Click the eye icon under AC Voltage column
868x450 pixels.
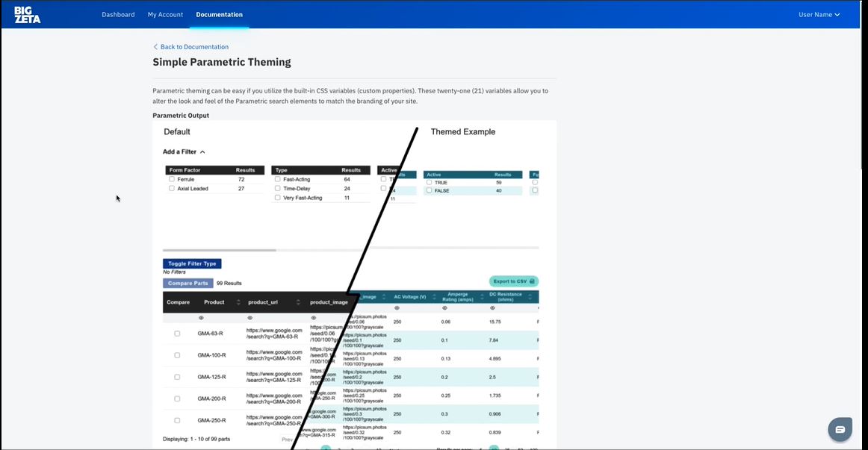397,307
